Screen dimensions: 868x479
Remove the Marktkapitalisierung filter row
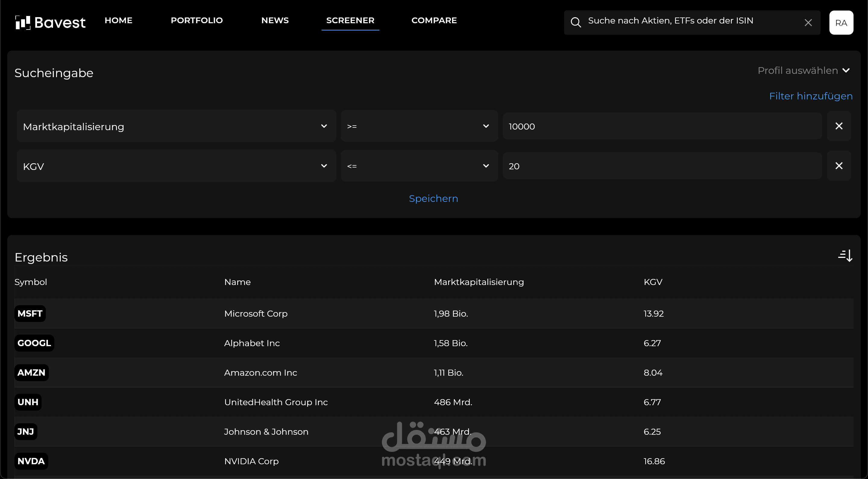[x=839, y=126]
